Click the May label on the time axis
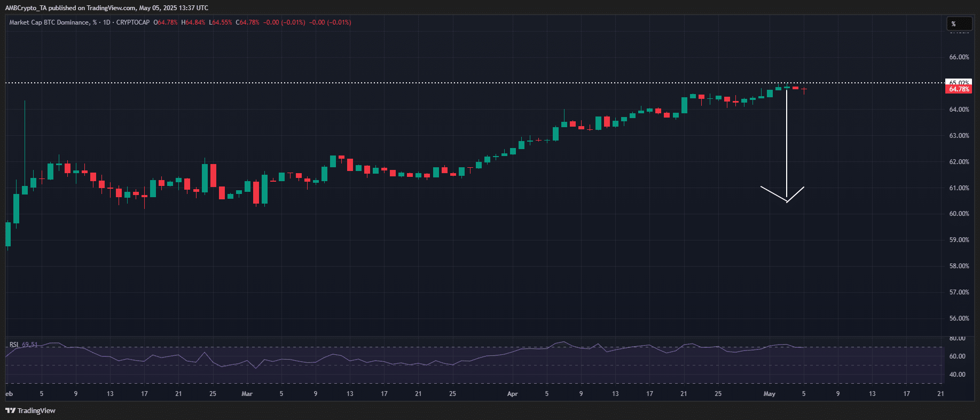The width and height of the screenshot is (980, 420). click(769, 394)
